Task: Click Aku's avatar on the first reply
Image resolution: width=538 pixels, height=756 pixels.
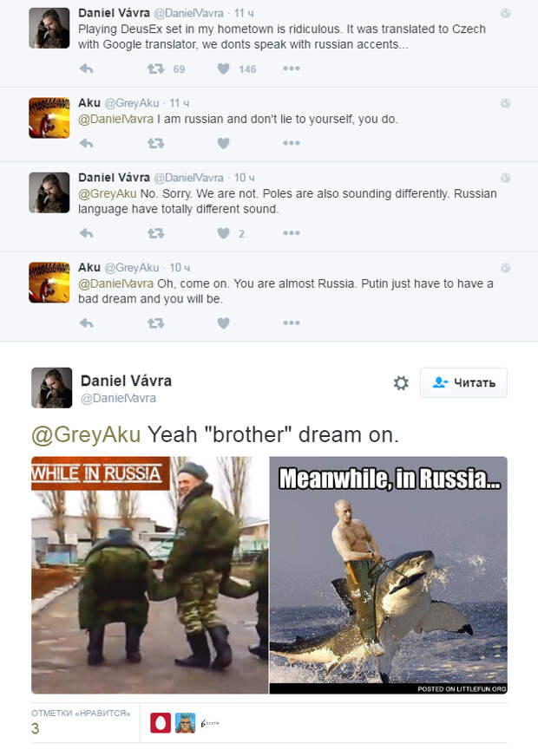Action: [x=49, y=118]
